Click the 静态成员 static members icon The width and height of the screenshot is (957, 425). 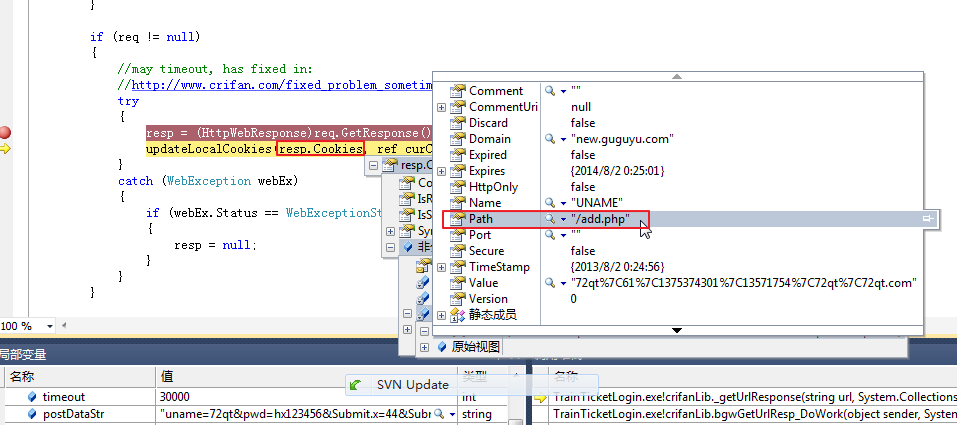457,315
